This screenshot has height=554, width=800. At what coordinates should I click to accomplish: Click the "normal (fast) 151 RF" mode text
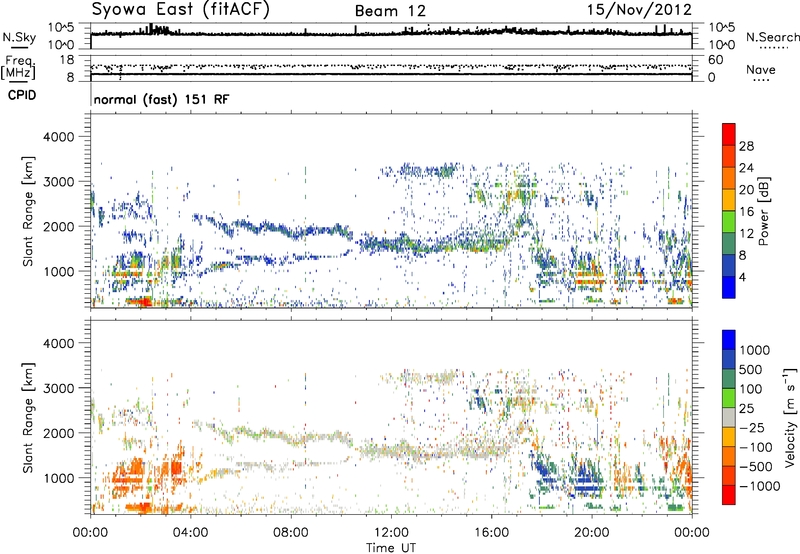[161, 99]
